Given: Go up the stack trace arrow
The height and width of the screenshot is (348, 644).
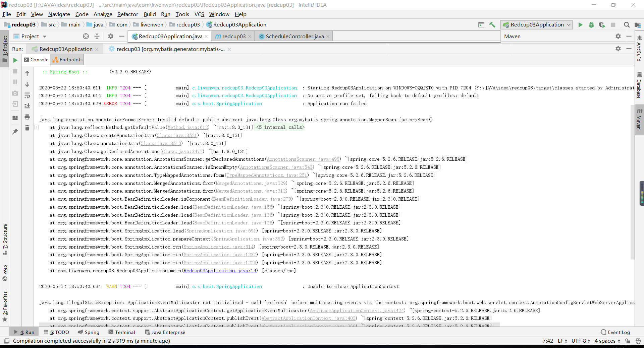Looking at the screenshot, I should pyautogui.click(x=27, y=73).
